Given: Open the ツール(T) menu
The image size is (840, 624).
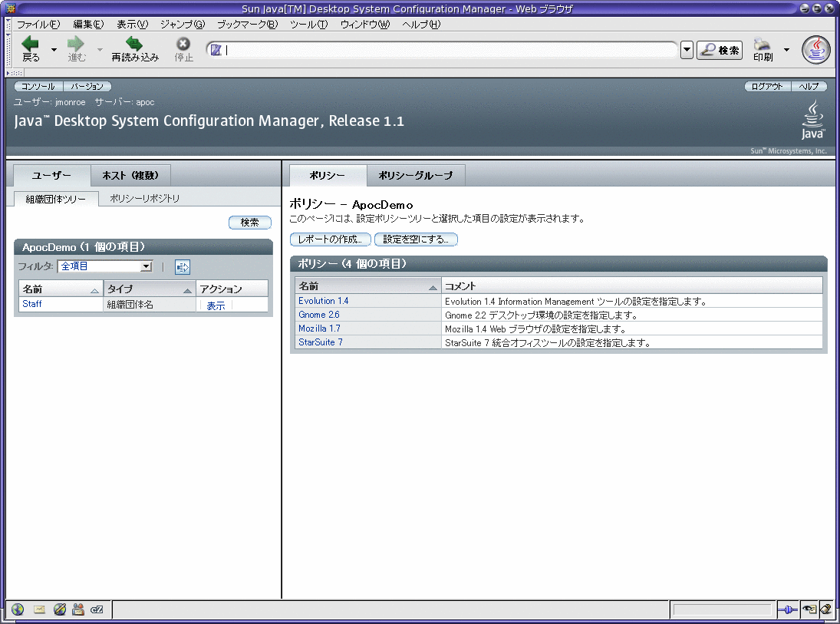Looking at the screenshot, I should click(x=308, y=24).
